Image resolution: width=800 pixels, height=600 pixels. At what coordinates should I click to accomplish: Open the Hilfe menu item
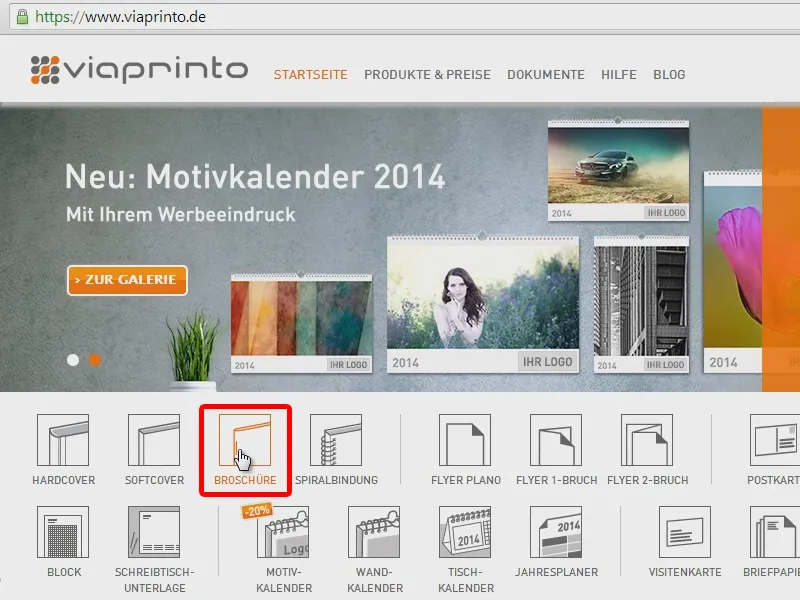[x=618, y=74]
